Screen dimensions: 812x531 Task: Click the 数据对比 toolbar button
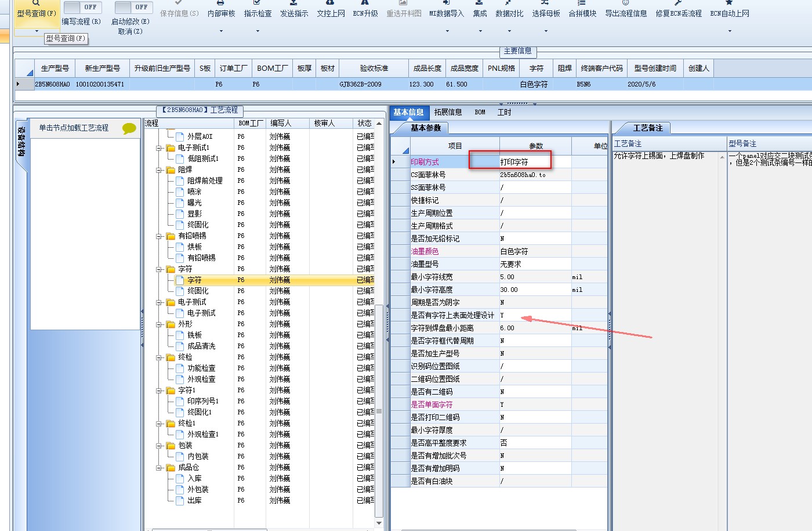[509, 10]
